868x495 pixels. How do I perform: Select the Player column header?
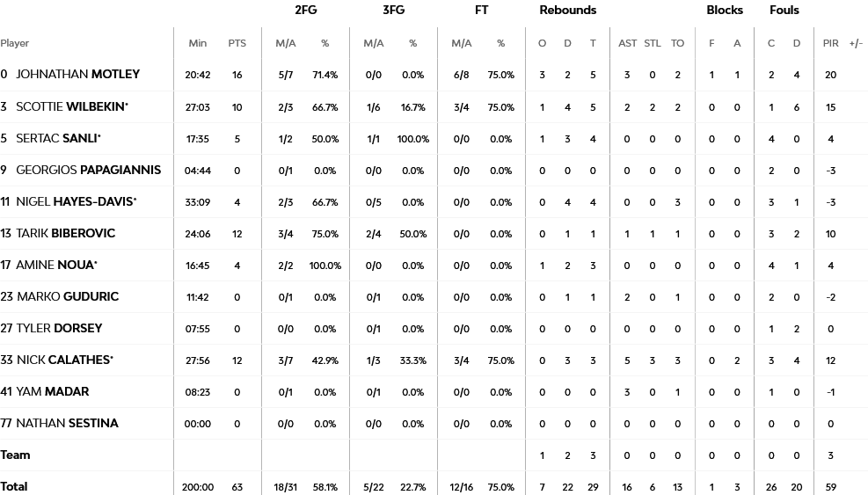click(15, 43)
